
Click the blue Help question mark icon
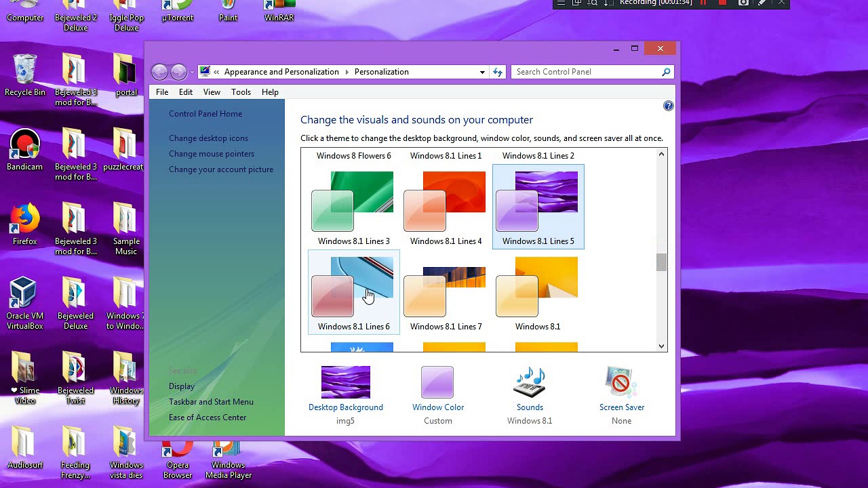point(668,106)
